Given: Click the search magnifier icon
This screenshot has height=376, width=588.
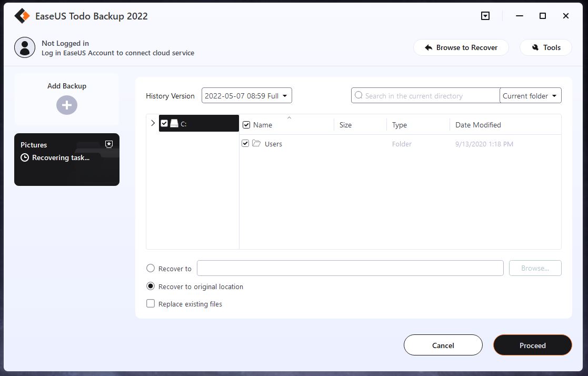Looking at the screenshot, I should coord(358,95).
